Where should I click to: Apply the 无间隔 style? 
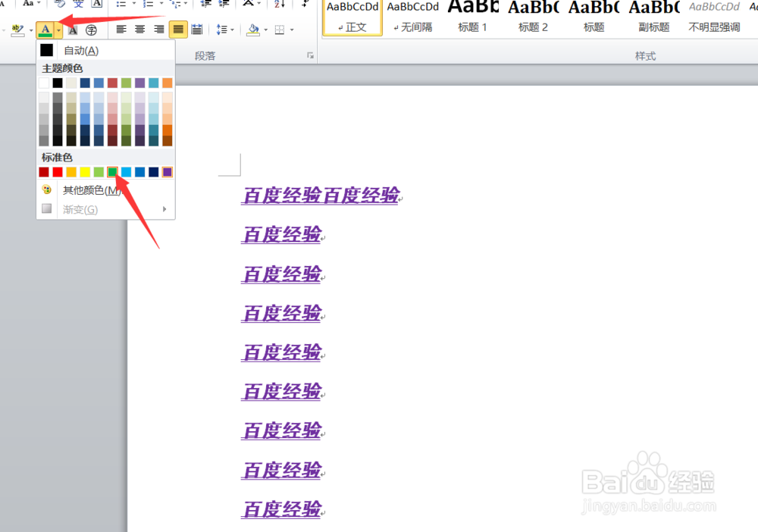pyautogui.click(x=413, y=18)
